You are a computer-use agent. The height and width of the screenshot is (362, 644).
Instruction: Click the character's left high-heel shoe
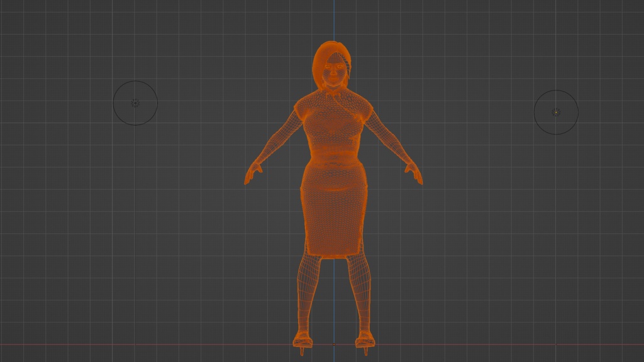365,339
